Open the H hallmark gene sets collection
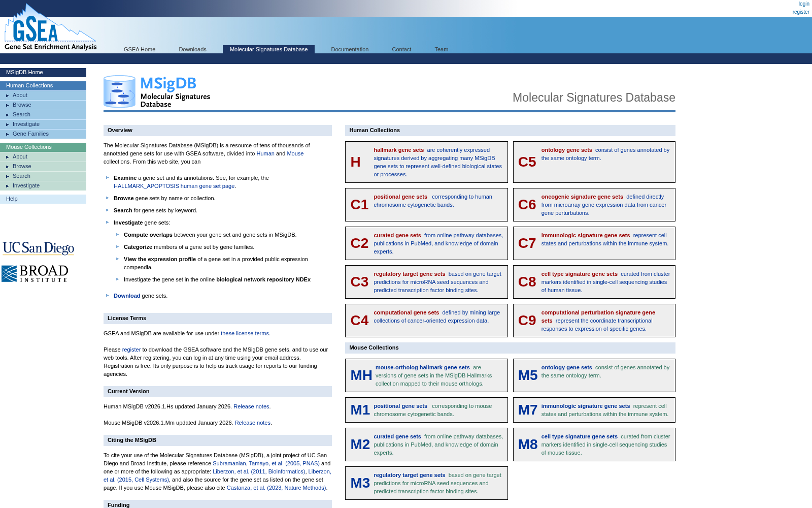Image resolution: width=812 pixels, height=508 pixels. (x=426, y=162)
